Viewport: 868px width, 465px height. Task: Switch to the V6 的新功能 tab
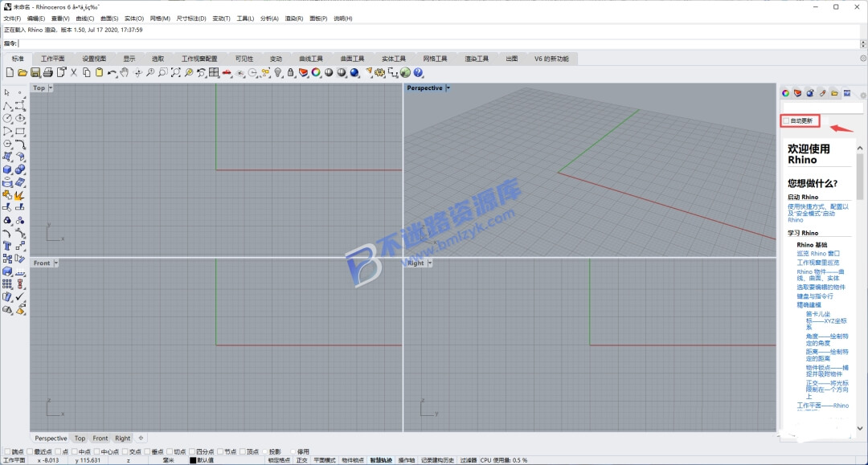[x=551, y=59]
